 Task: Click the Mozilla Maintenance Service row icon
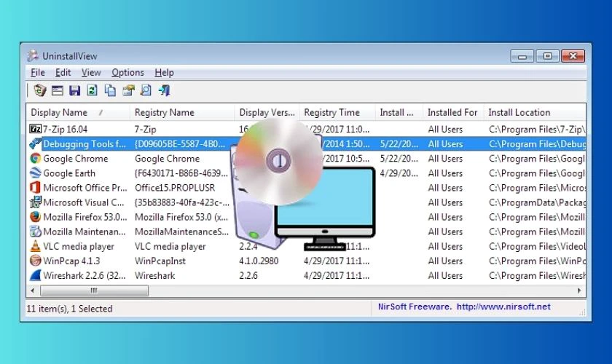coord(35,232)
